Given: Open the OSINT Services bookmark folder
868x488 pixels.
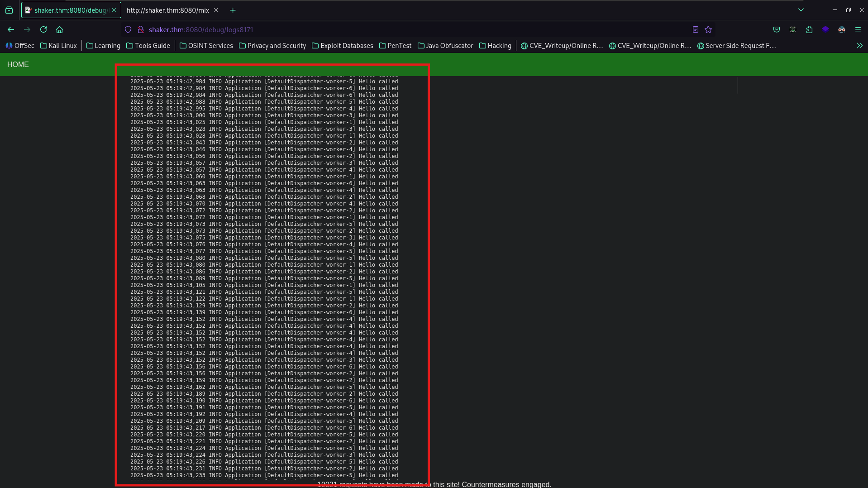Looking at the screenshot, I should click(206, 46).
